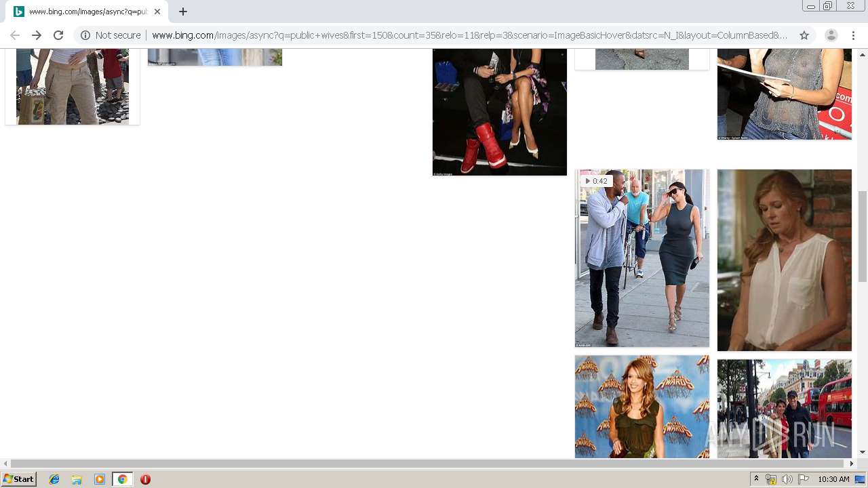
Task: Click the horizontal scrollbar right arrow
Action: tap(852, 464)
